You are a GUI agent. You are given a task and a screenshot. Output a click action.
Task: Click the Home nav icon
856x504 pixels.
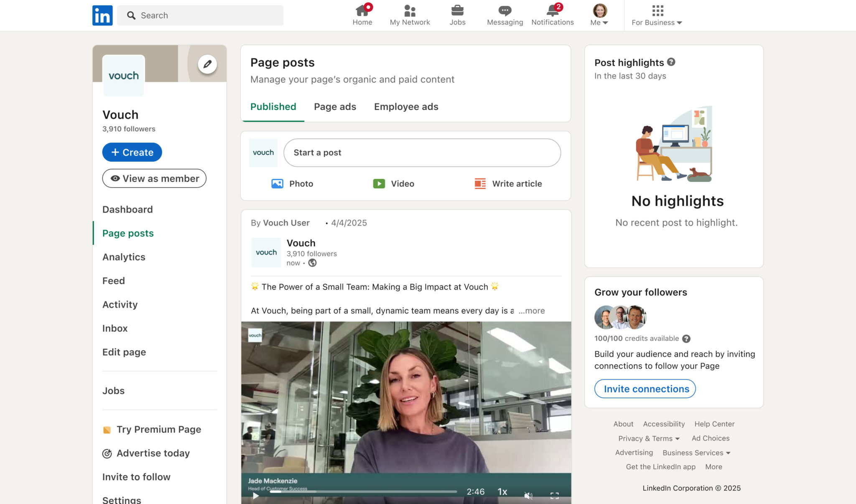362,15
